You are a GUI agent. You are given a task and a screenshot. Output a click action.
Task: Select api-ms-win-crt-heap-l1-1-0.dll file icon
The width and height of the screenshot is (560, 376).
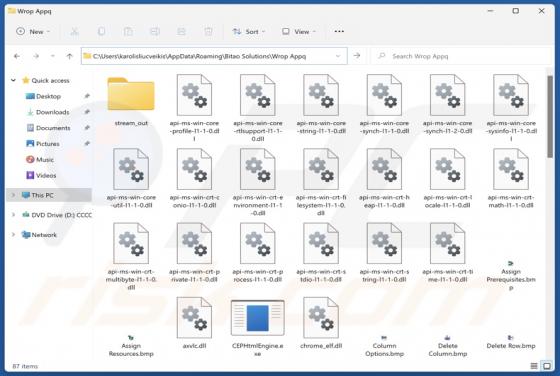point(384,169)
